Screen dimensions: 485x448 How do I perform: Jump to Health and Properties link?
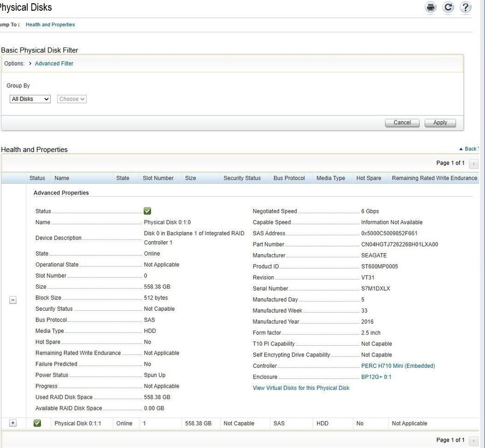click(x=50, y=25)
